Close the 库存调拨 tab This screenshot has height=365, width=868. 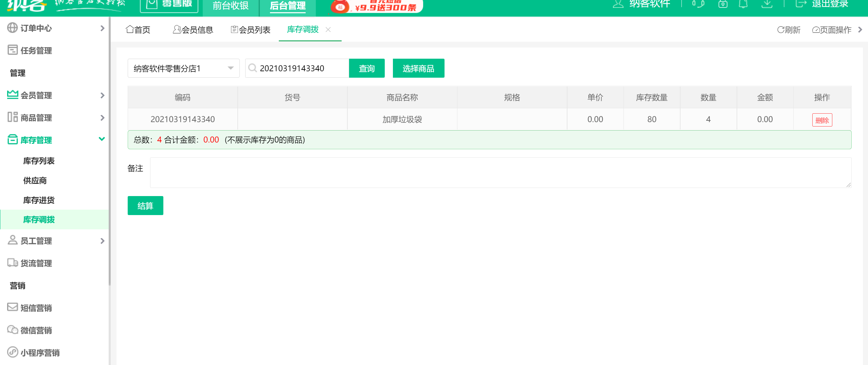pyautogui.click(x=328, y=30)
